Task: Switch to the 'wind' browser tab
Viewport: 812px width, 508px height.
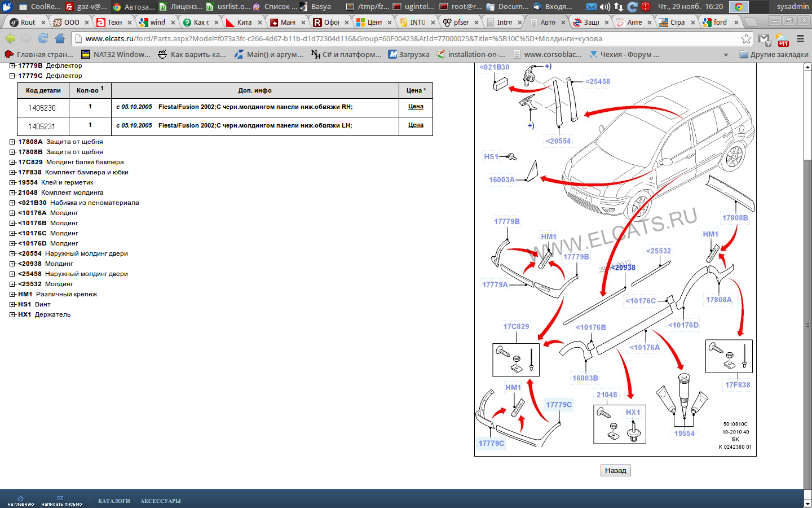Action: (157, 23)
